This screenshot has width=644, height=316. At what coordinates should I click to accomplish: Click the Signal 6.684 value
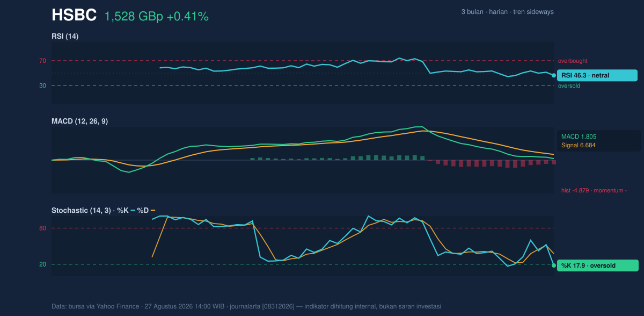(x=579, y=145)
